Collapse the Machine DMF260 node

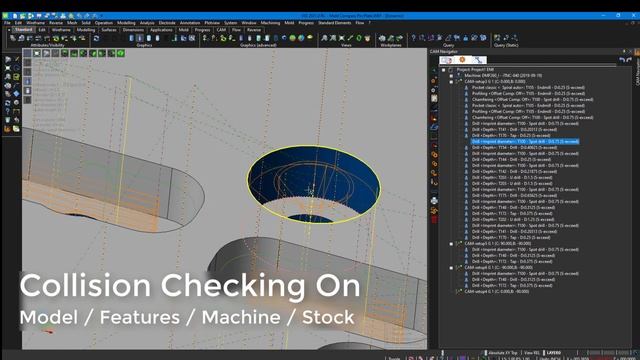click(451, 76)
